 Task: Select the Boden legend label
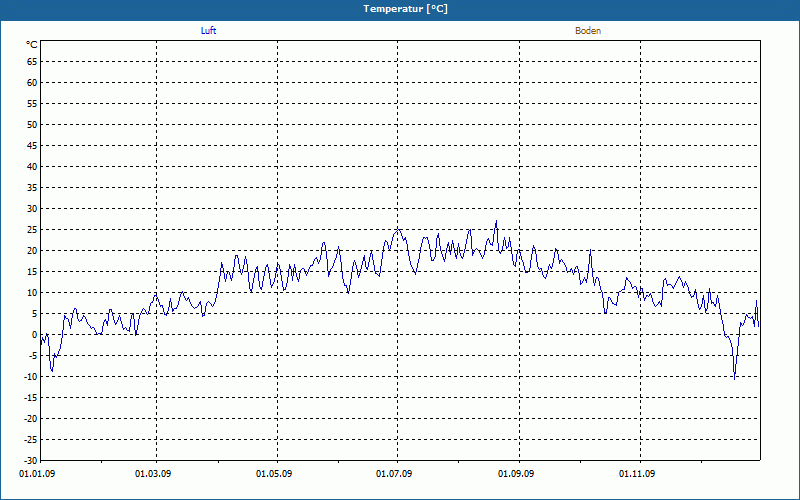pos(588,31)
